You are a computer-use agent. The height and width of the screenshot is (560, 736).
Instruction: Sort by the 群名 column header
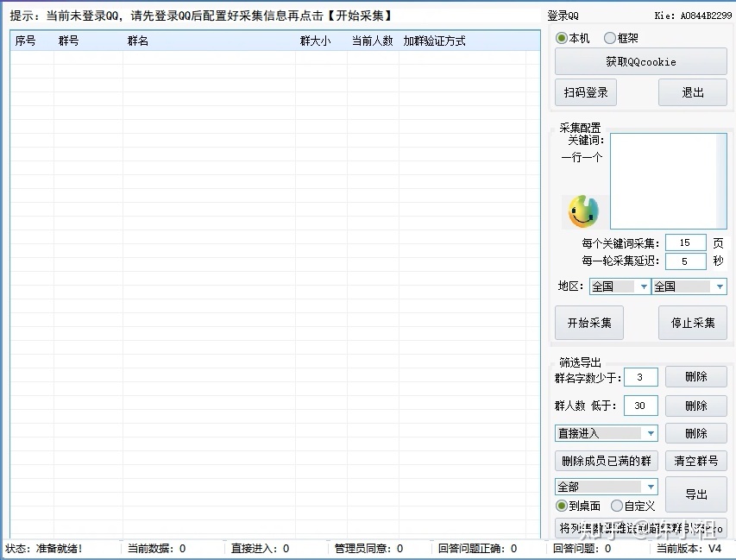point(207,41)
